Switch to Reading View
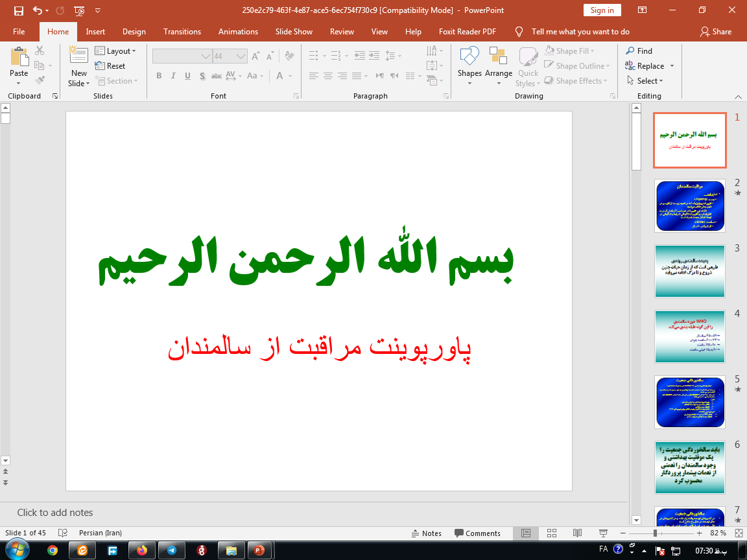The image size is (747, 560). point(577,533)
